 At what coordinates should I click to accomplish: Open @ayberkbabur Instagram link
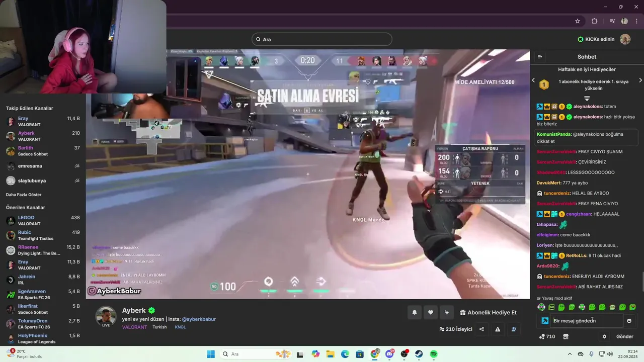[199, 319]
